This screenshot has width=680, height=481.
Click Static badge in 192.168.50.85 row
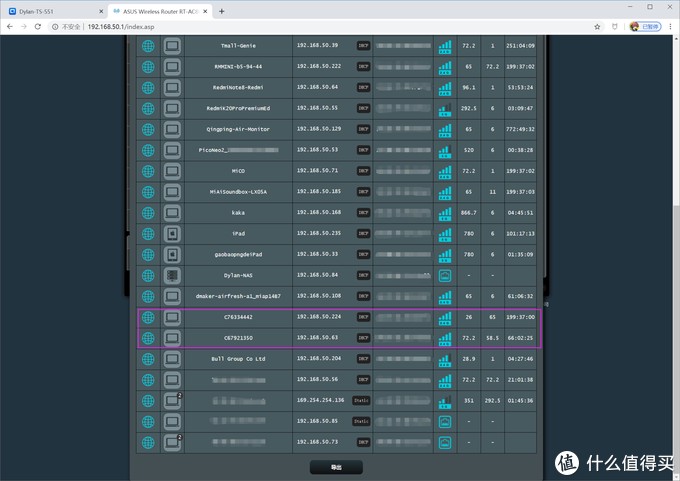(361, 422)
